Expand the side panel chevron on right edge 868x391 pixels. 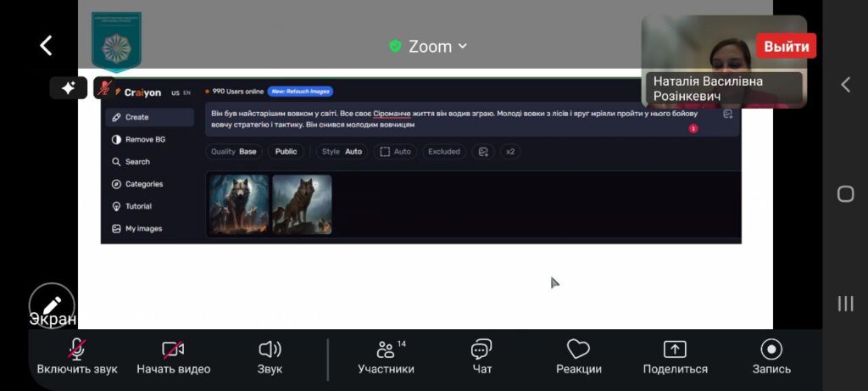845,84
